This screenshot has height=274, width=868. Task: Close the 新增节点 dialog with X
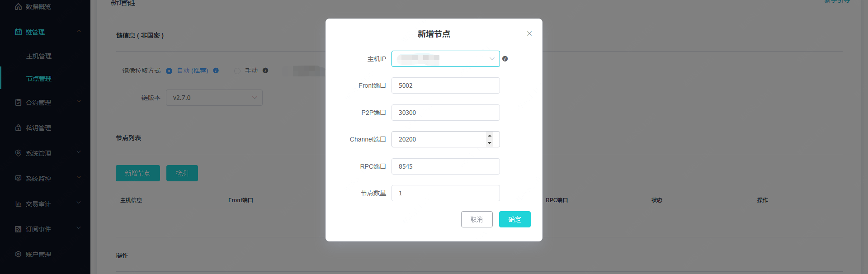click(x=529, y=33)
